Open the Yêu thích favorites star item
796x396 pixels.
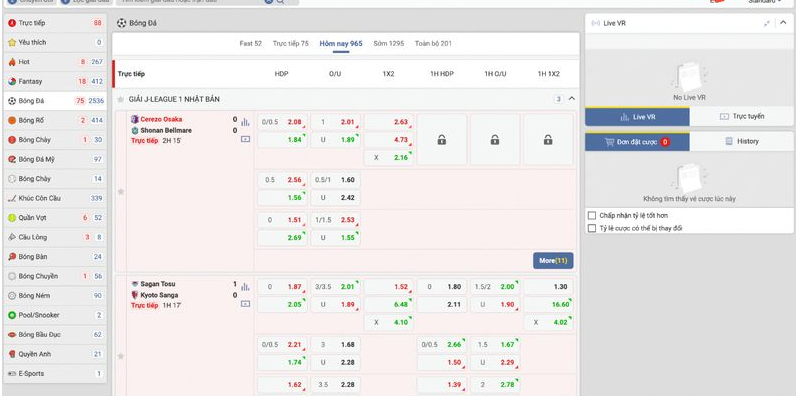[x=55, y=42]
